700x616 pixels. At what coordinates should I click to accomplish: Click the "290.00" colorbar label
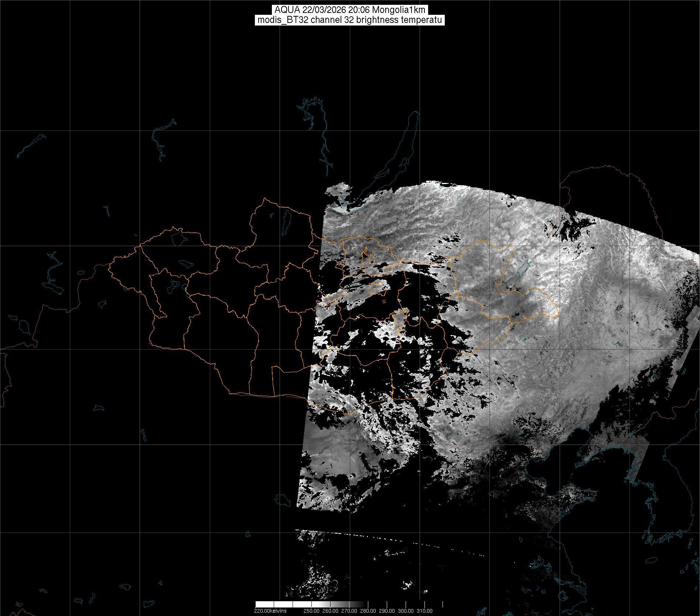click(387, 611)
